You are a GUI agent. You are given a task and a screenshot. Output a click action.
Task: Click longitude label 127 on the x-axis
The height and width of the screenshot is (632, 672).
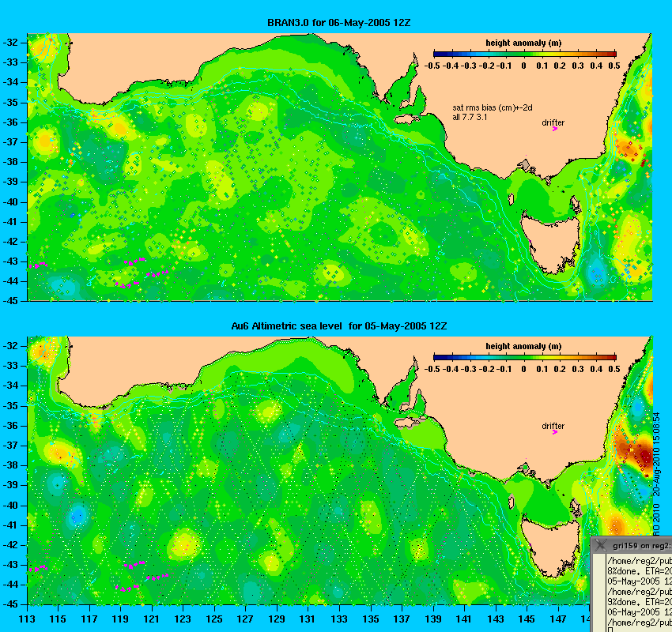pos(246,619)
